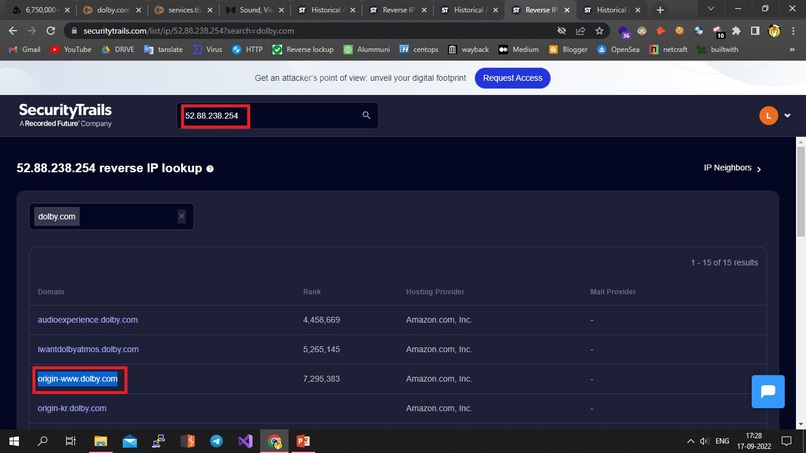Show hidden system tray icons
Screen dimensions: 806x453
click(690, 441)
